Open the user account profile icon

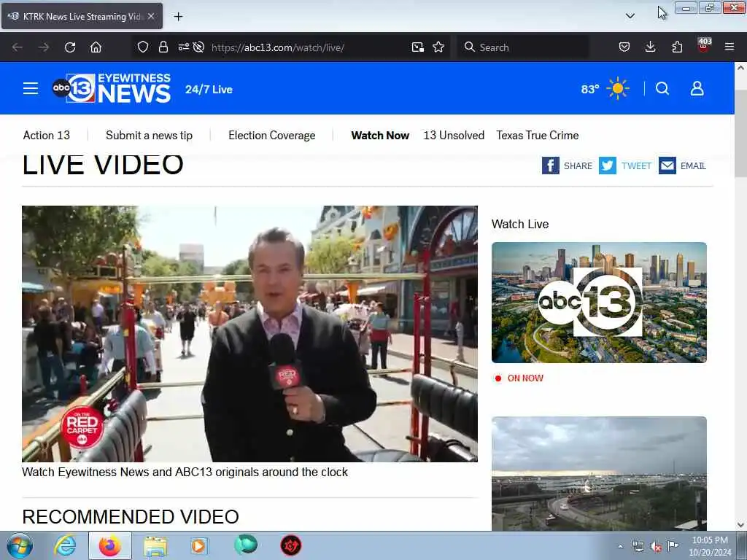(697, 88)
